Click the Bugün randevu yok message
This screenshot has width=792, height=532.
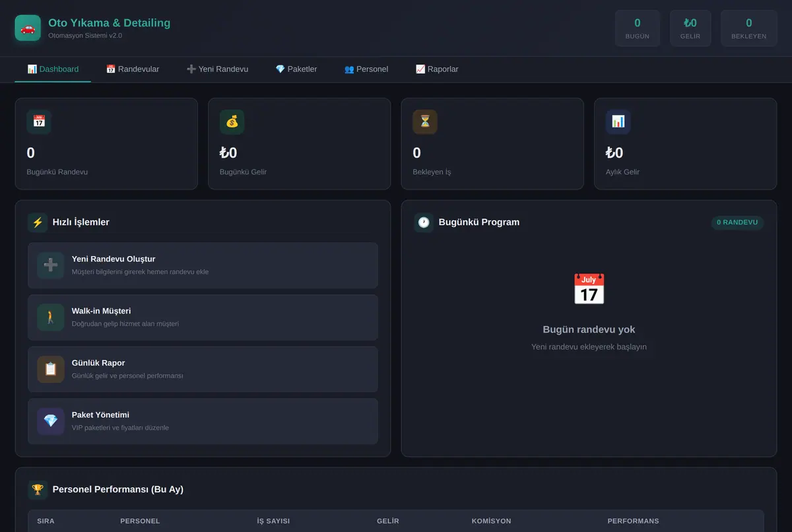pyautogui.click(x=589, y=330)
